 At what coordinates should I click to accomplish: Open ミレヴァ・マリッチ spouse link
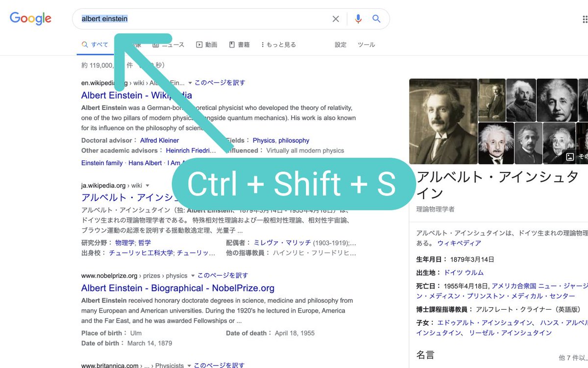tap(282, 242)
